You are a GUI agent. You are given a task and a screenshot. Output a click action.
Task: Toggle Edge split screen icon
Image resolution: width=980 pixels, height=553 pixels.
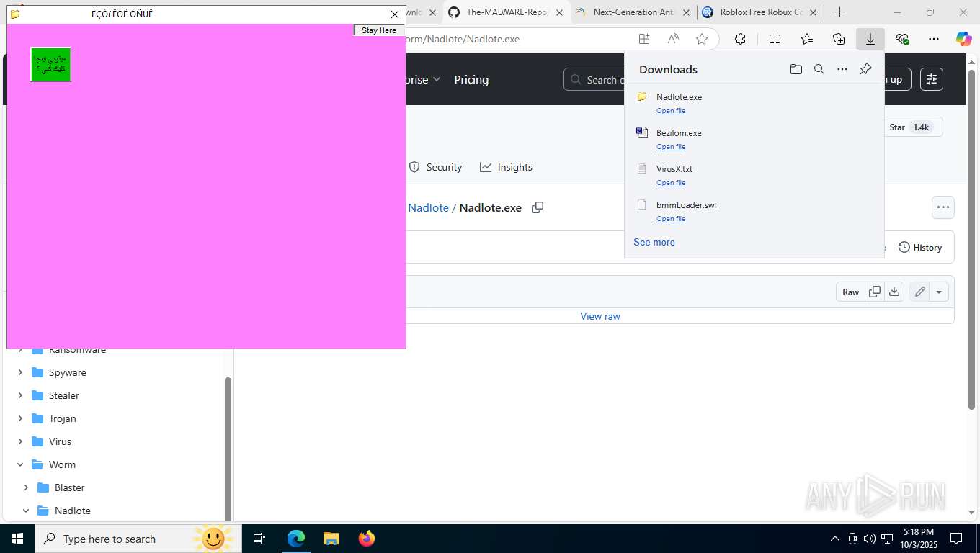pyautogui.click(x=775, y=39)
